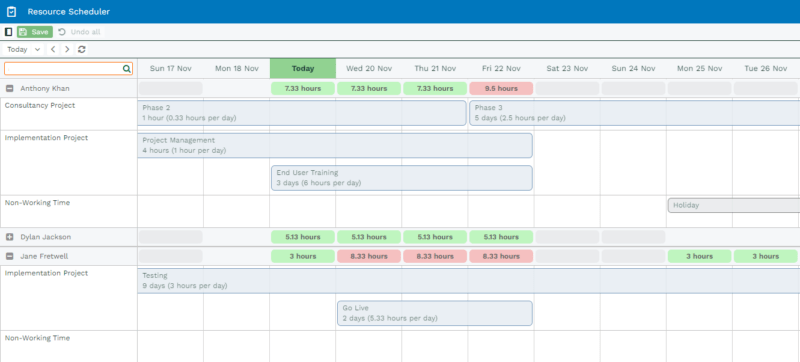Select the Phase 3 consultancy task bar
Viewport: 800px width, 362px height.
click(x=634, y=113)
